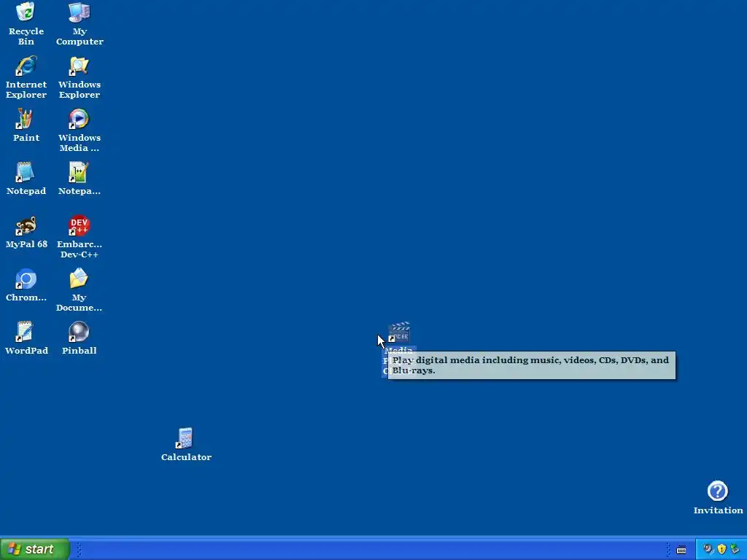Image resolution: width=747 pixels, height=560 pixels.
Task: Select the Windows Media Player shortcut
Action: (79, 119)
